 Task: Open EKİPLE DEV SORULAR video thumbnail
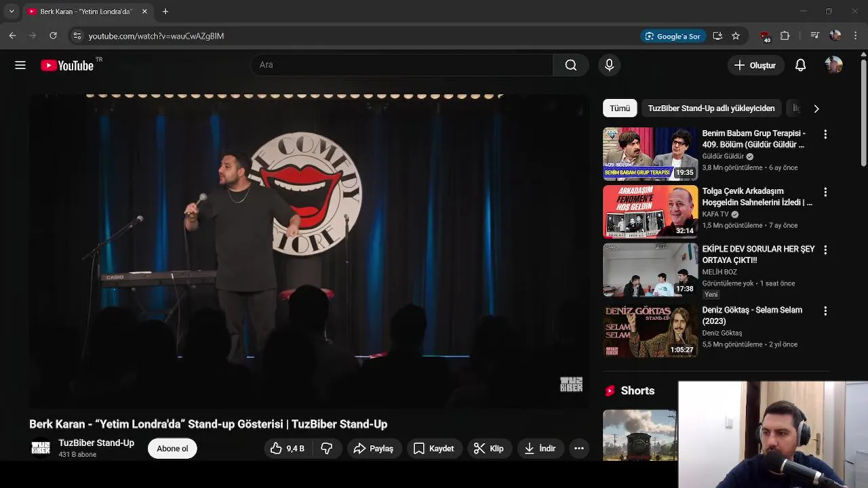pos(650,270)
